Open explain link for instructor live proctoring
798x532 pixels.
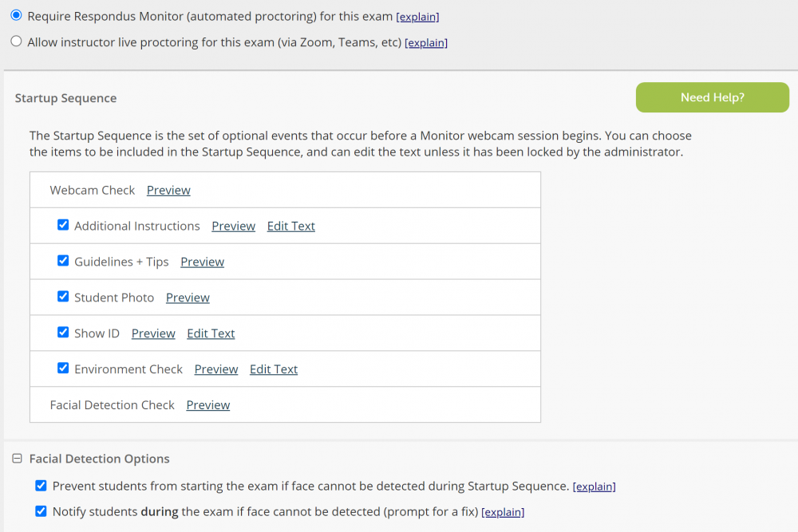(426, 43)
